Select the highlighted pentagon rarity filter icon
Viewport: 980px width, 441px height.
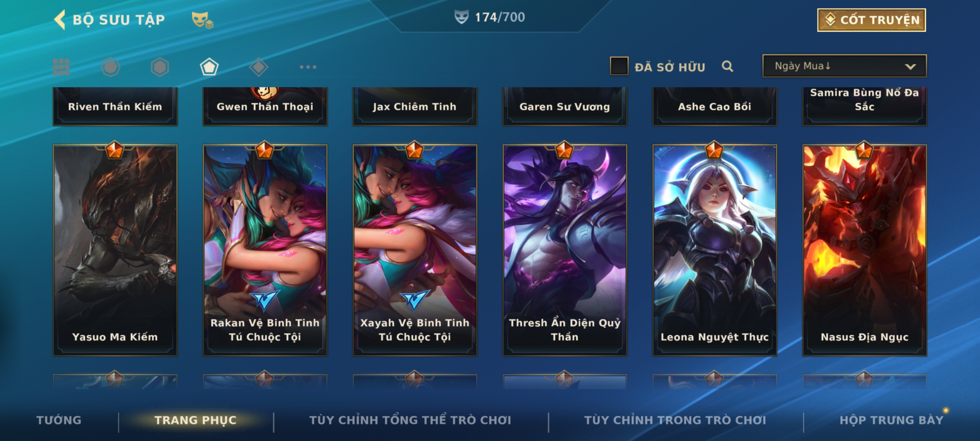click(x=209, y=67)
